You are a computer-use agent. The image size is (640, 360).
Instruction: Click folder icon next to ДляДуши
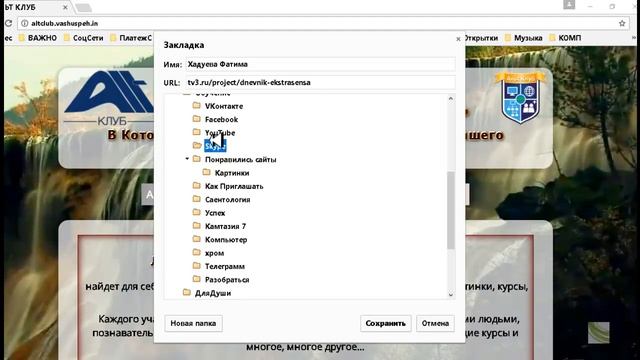click(x=187, y=292)
